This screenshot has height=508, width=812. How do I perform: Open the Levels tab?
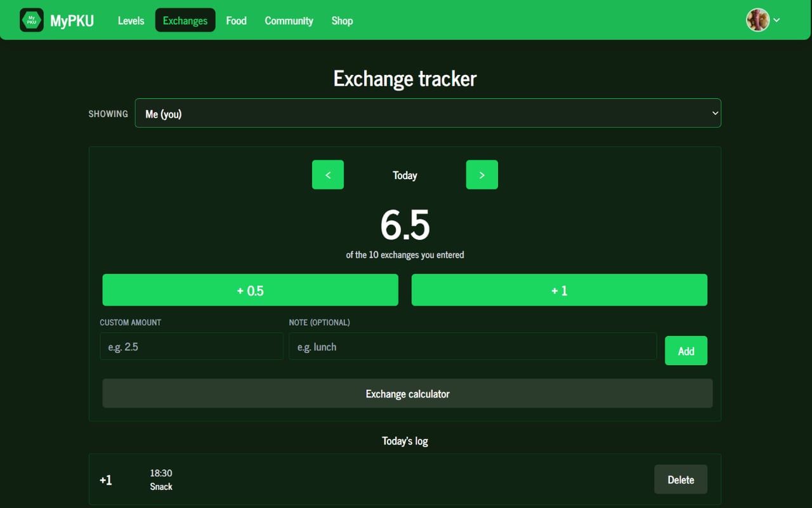131,20
